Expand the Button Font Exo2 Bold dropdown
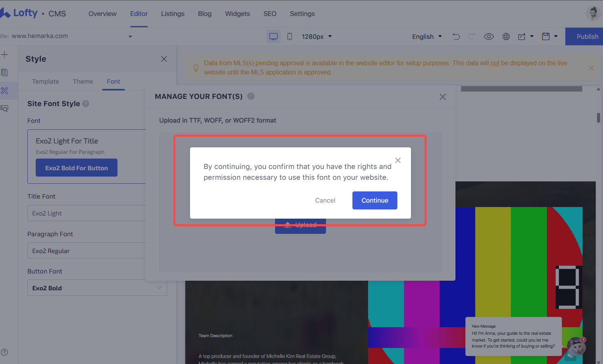The height and width of the screenshot is (364, 603). click(97, 288)
